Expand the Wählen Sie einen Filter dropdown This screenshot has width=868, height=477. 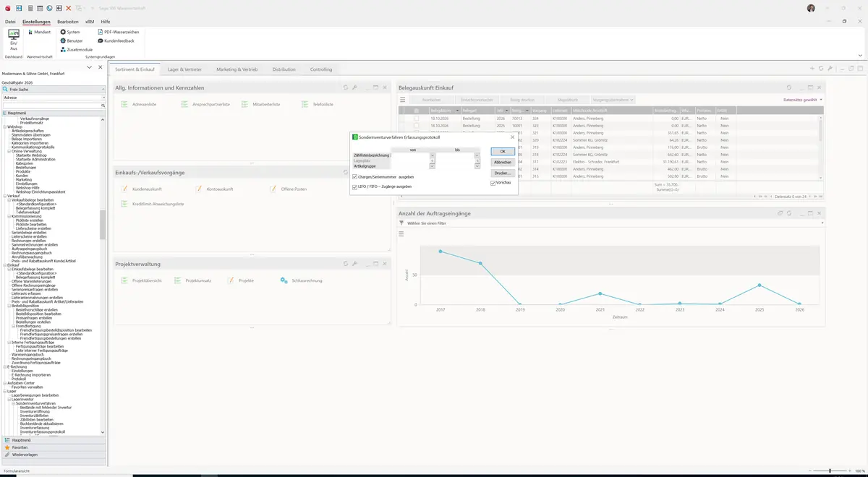pos(822,223)
